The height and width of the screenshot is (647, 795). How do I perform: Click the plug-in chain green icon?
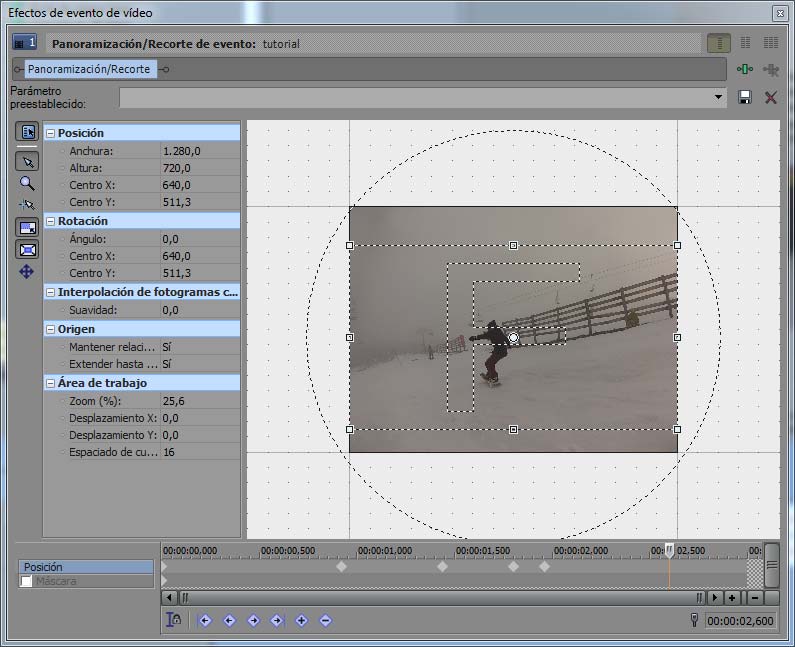tap(745, 69)
